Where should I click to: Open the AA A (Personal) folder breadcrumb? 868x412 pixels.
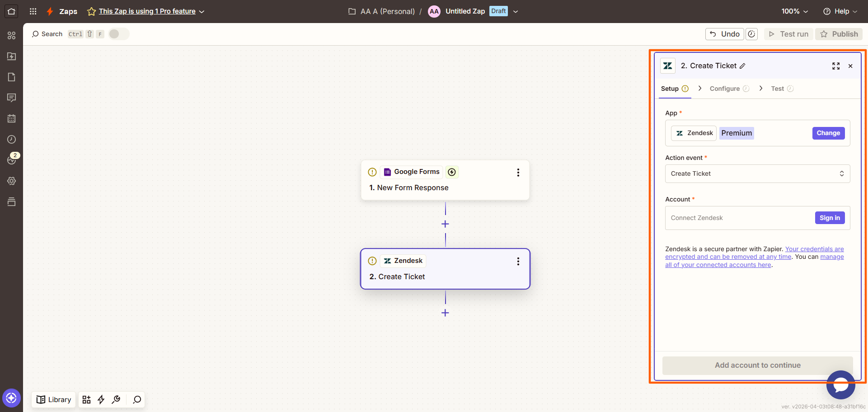[381, 11]
